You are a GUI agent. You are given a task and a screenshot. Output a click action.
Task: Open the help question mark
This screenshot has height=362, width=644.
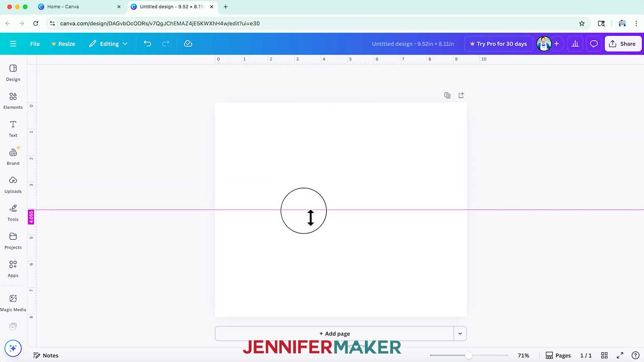click(635, 355)
